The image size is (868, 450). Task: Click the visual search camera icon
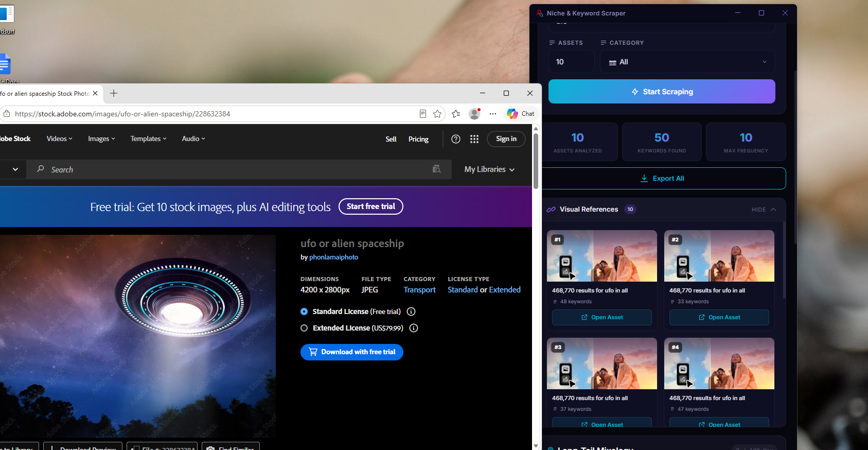pos(437,169)
